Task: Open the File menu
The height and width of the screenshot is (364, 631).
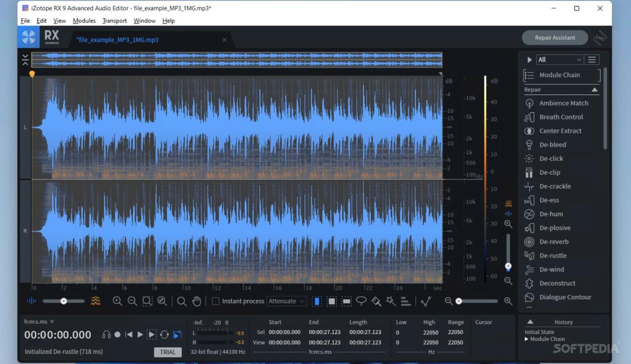Action: click(x=25, y=21)
